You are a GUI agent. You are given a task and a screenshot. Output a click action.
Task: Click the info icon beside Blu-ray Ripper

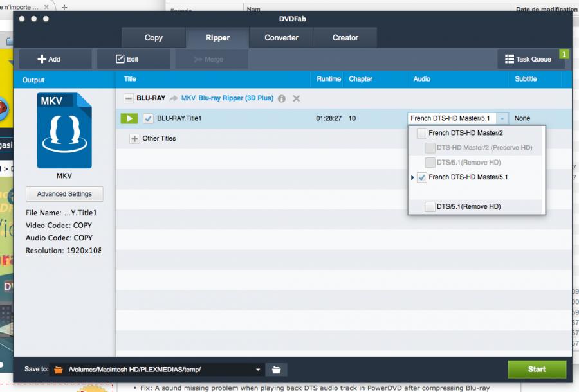tap(282, 98)
